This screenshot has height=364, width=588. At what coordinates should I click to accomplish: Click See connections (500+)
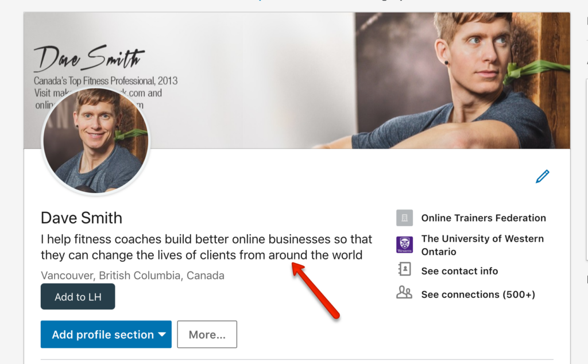478,295
